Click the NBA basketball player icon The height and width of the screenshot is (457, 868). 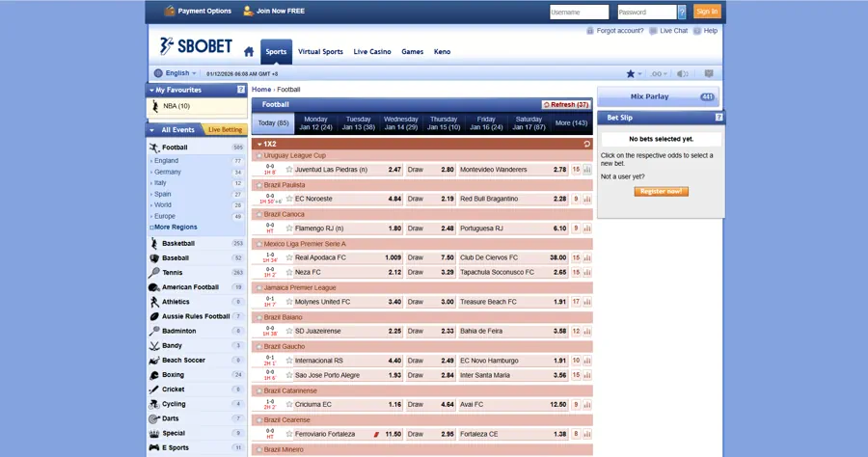tap(155, 106)
